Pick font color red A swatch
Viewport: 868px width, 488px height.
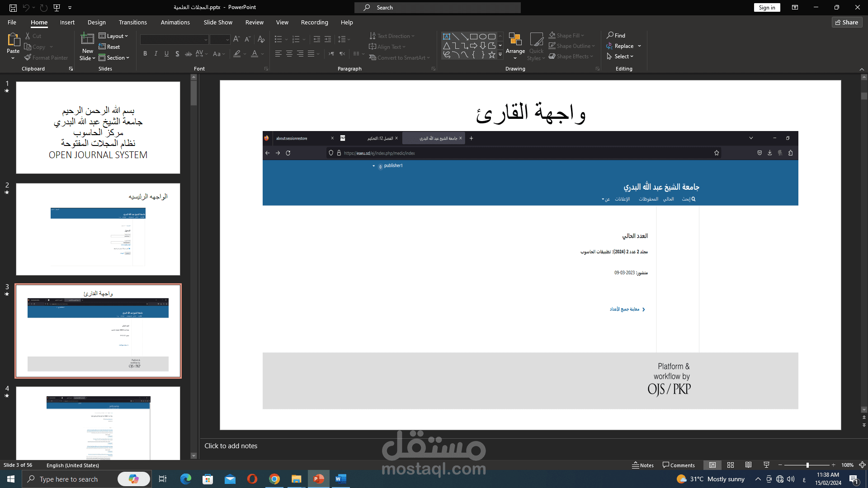click(255, 54)
